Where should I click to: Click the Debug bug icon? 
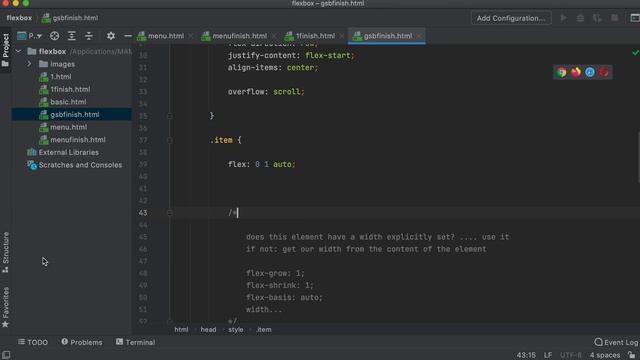point(580,18)
